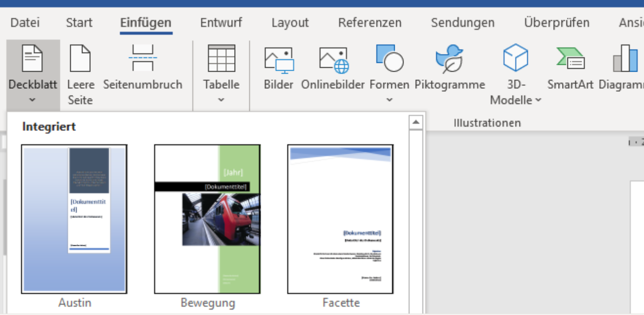The height and width of the screenshot is (315, 644).
Task: Choose the Austin cover page thumbnail
Action: pos(74,219)
